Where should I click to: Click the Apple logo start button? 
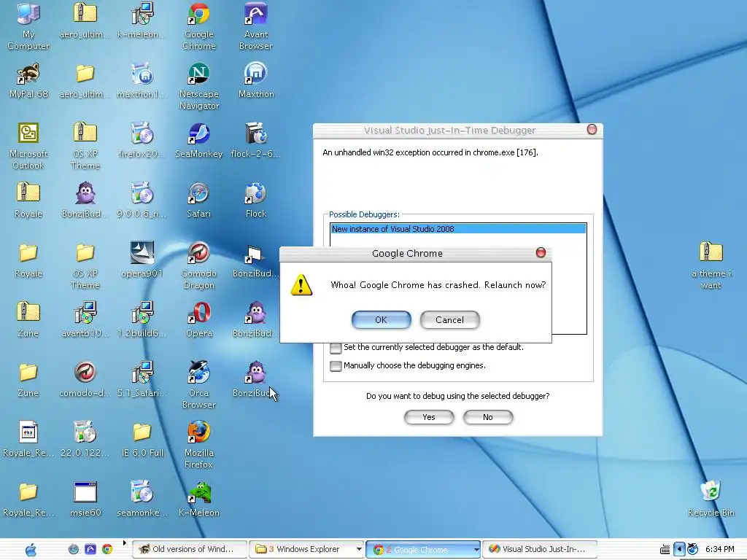(31, 550)
